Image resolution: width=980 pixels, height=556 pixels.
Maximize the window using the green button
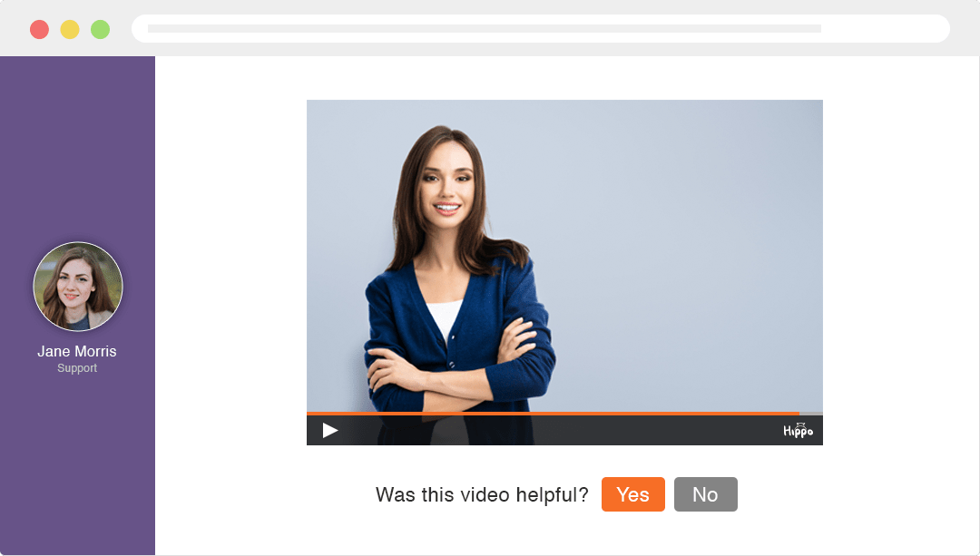tap(101, 29)
